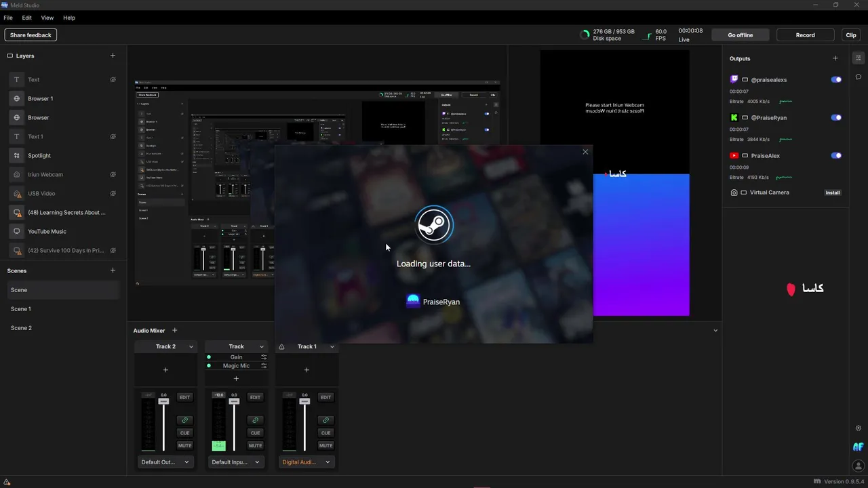Click the PraiseRyan avatar in Steam dialog
This screenshot has width=868, height=488.
coord(412,302)
